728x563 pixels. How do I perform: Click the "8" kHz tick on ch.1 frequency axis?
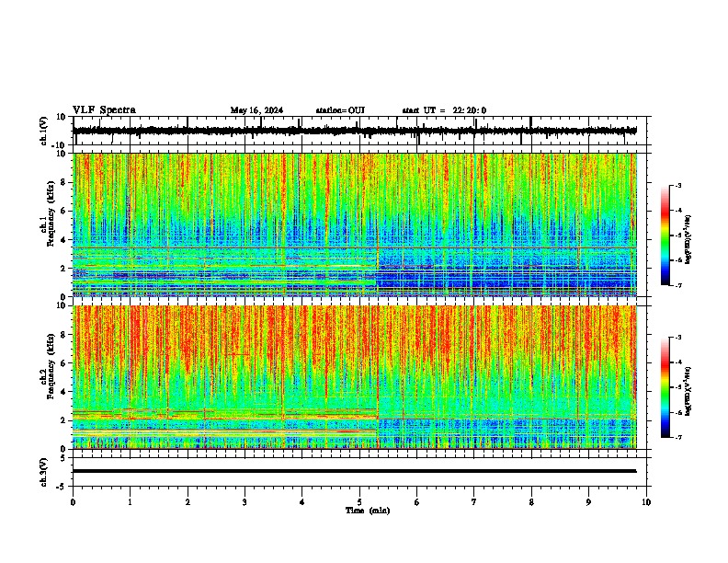(x=63, y=182)
